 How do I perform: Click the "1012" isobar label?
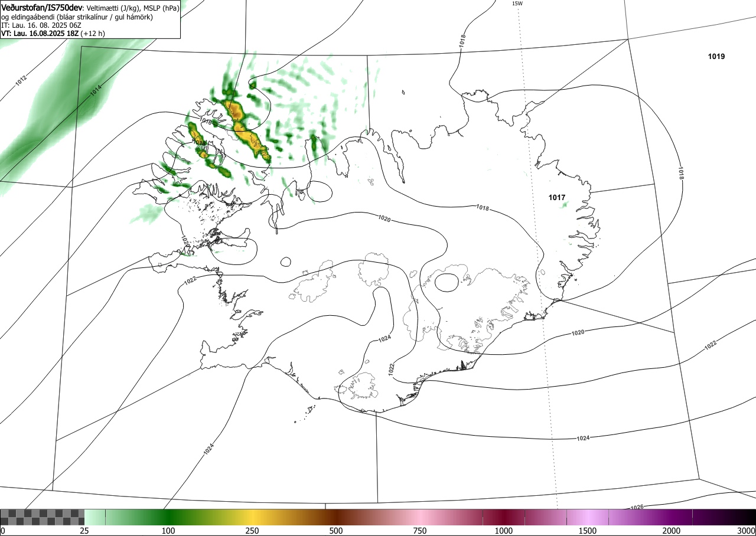pos(21,80)
